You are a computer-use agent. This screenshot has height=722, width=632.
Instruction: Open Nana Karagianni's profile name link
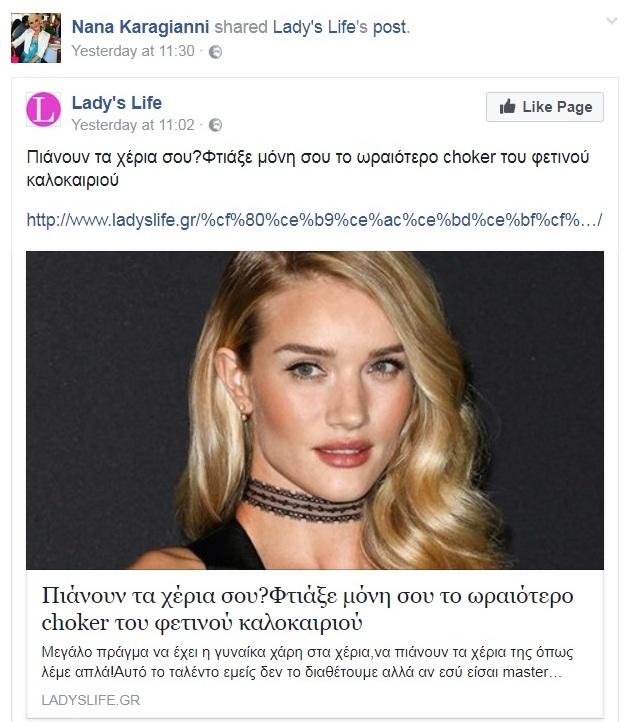tap(140, 27)
